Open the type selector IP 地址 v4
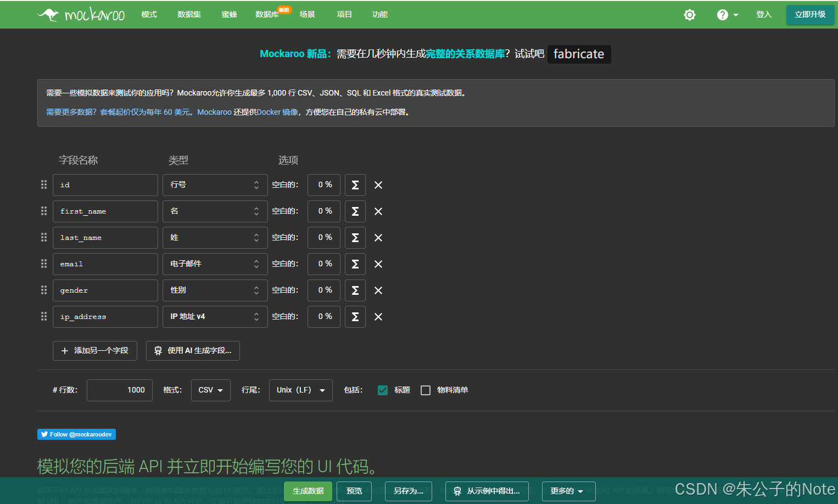The image size is (838, 504). [x=215, y=317]
